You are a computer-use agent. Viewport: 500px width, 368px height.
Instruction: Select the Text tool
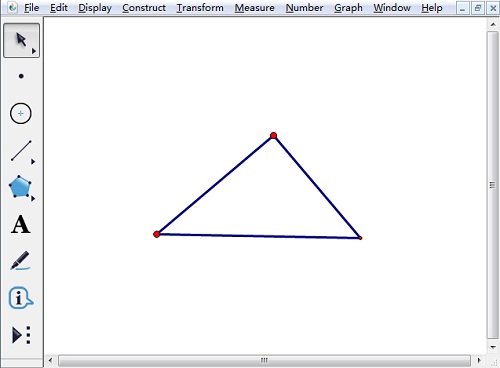tap(21, 224)
